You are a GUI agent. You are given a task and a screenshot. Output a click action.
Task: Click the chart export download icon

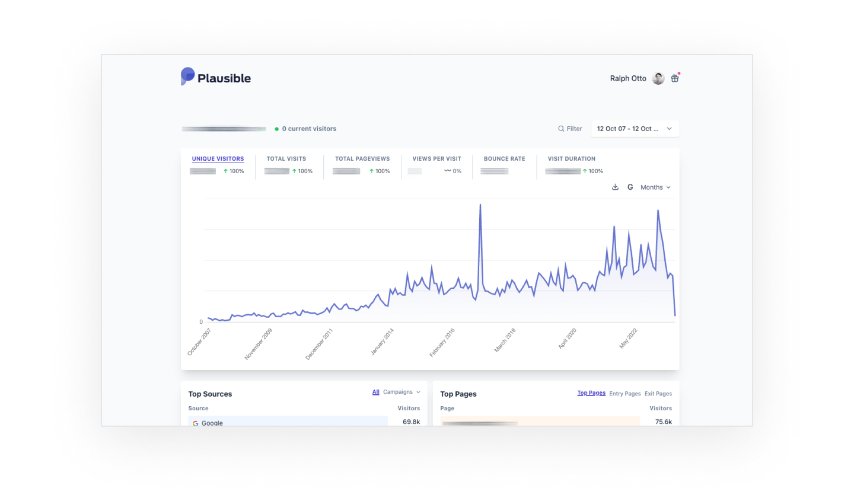pyautogui.click(x=615, y=187)
